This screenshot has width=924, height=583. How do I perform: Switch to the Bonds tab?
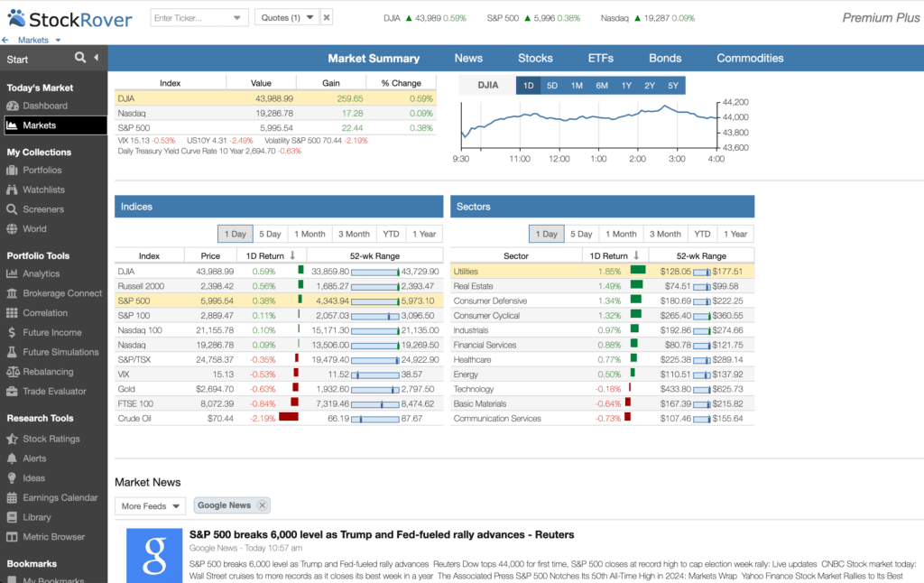pos(665,59)
